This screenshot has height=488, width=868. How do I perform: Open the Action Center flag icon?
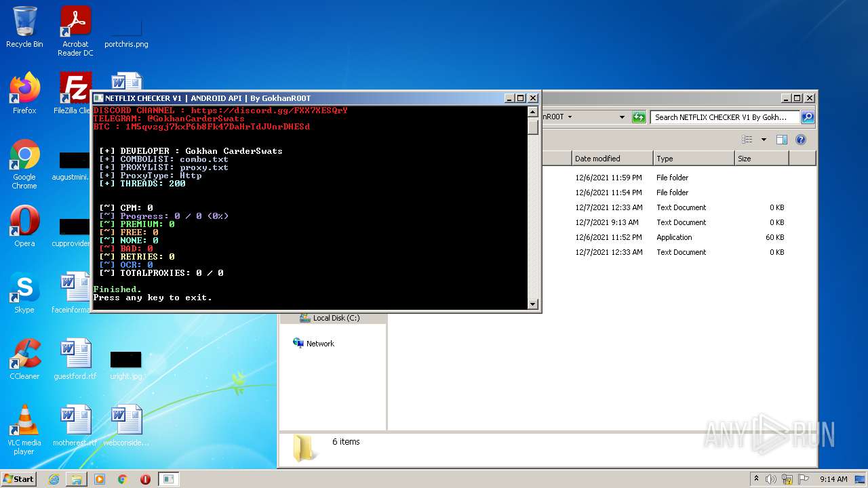click(x=804, y=479)
